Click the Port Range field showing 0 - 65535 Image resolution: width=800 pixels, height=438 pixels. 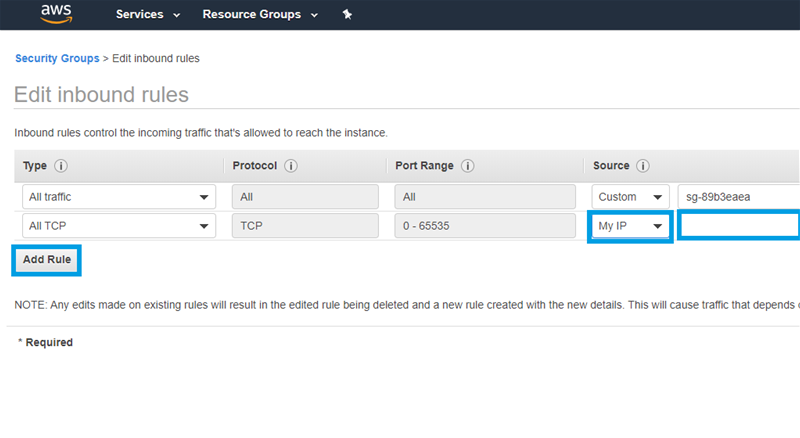[x=484, y=226]
